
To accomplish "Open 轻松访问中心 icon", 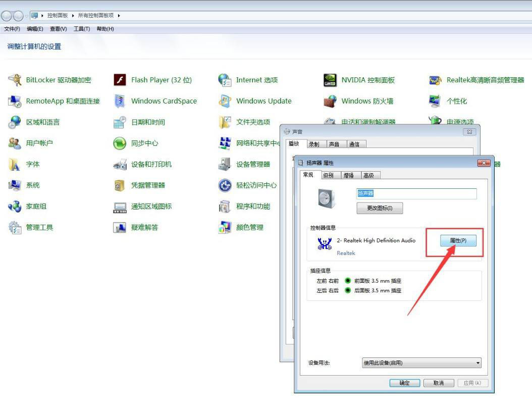I will 225,185.
